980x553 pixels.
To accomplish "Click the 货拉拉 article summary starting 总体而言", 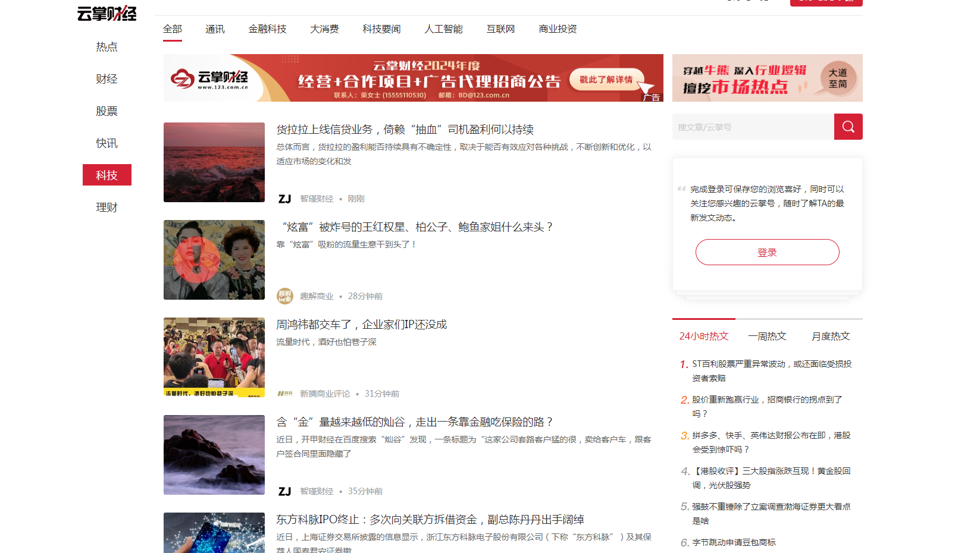I will (464, 154).
